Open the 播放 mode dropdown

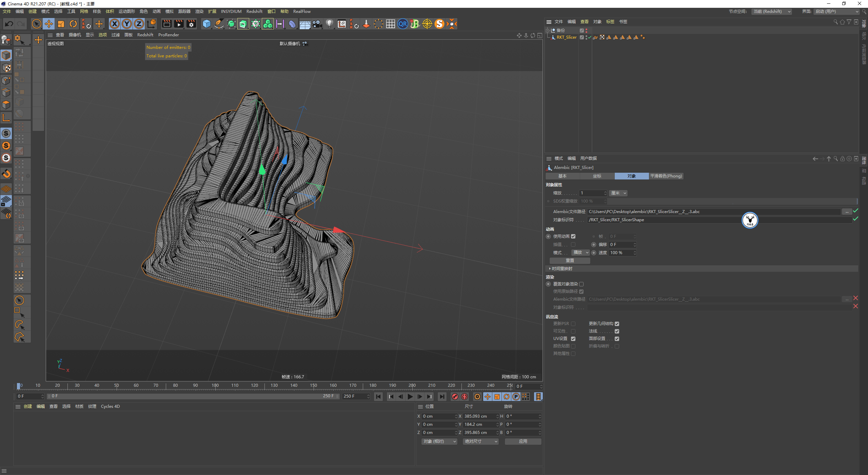point(580,253)
